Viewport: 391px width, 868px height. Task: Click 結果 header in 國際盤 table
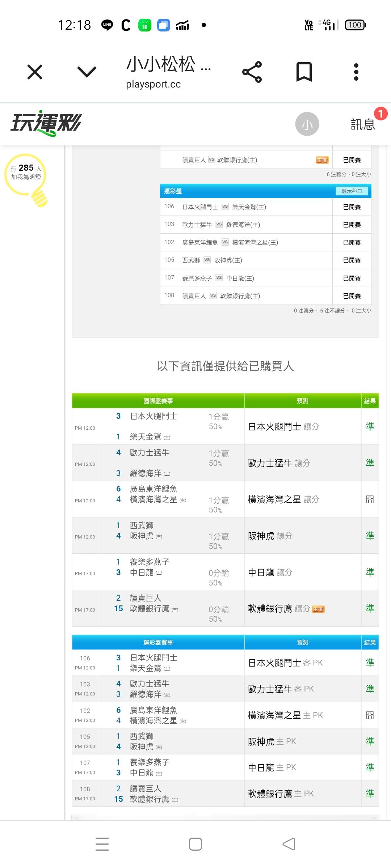[370, 401]
